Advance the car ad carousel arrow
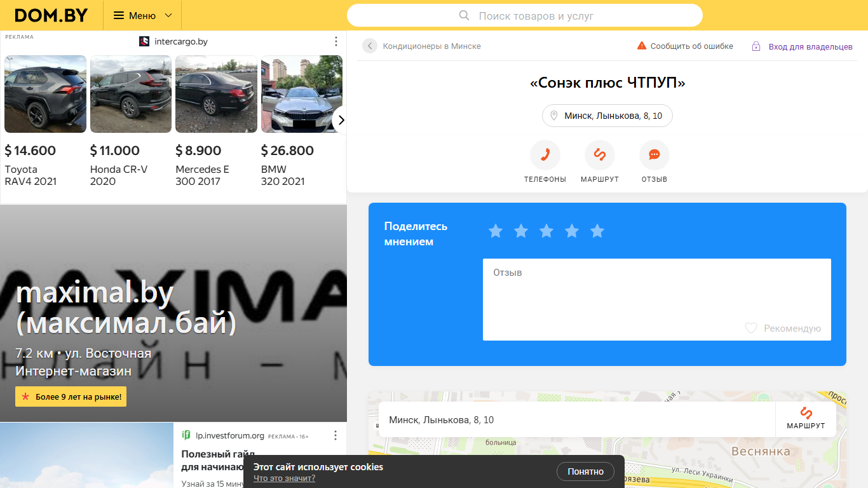This screenshot has height=488, width=868. (341, 120)
